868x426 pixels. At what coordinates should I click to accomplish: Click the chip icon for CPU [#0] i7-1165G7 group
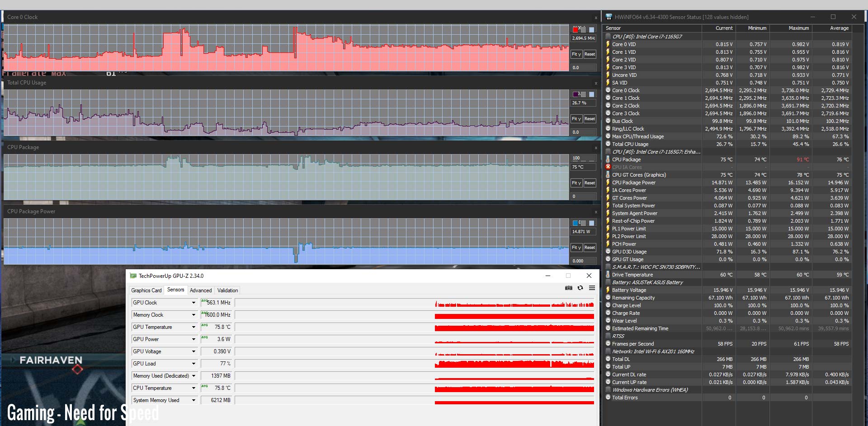(x=608, y=36)
